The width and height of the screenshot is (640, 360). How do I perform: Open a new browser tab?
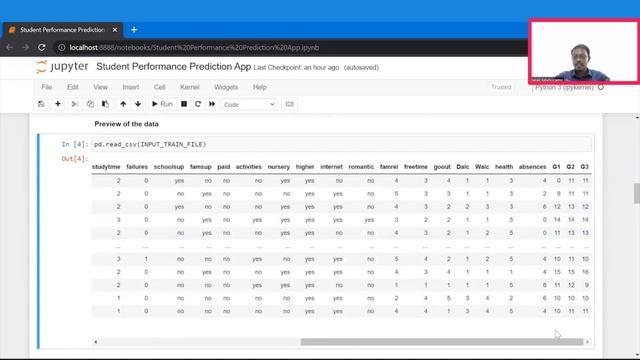coord(134,30)
